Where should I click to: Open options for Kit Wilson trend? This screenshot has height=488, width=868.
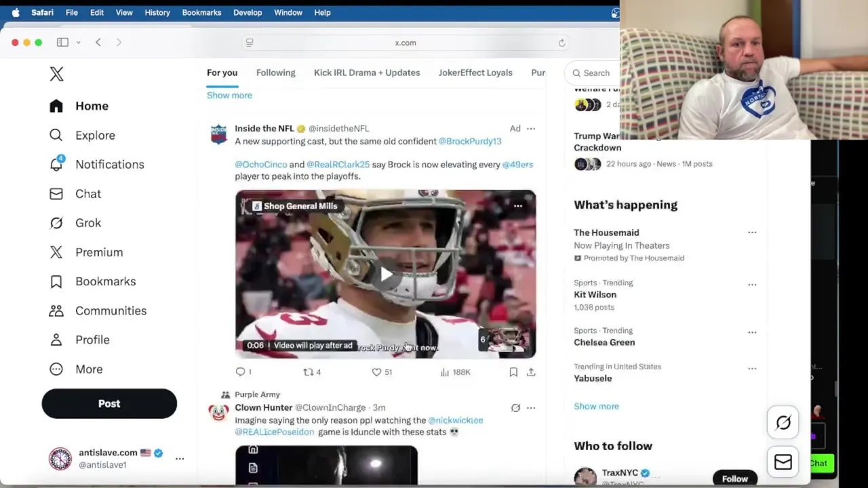(752, 285)
